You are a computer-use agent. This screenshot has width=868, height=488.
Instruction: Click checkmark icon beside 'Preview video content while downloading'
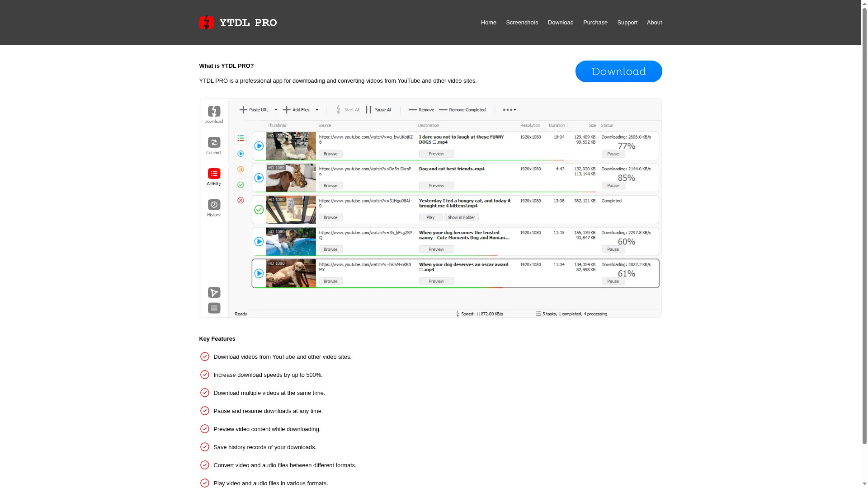(204, 429)
